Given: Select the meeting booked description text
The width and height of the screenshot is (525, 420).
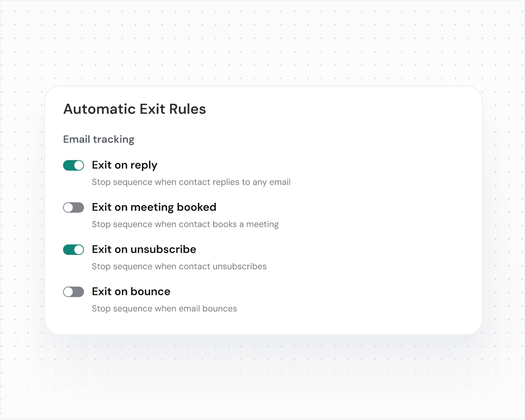Looking at the screenshot, I should click(x=185, y=224).
